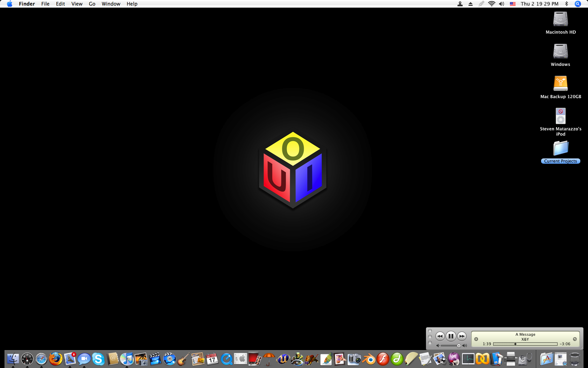This screenshot has height=368, width=588.
Task: Launch Activity Monitor from Dock
Action: (468, 359)
